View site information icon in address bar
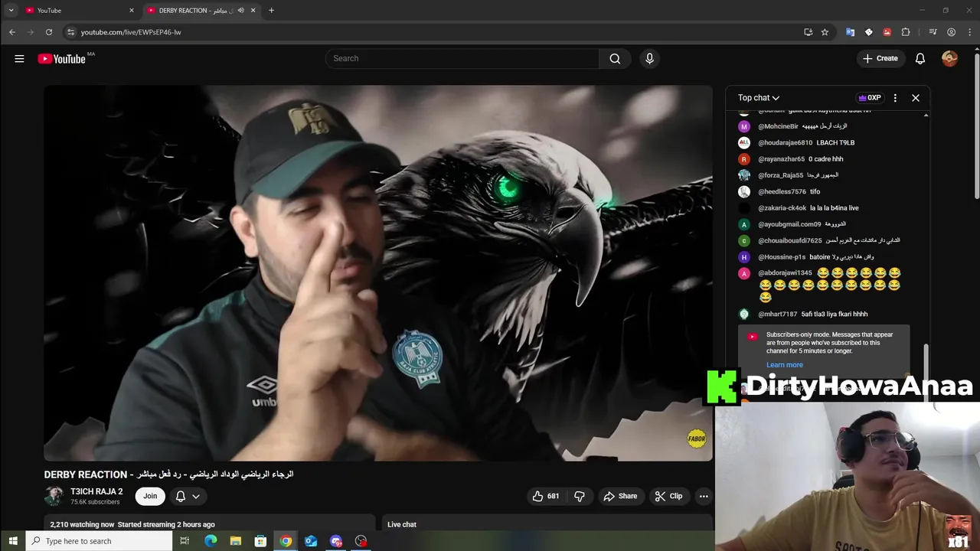This screenshot has width=980, height=551. (x=70, y=32)
